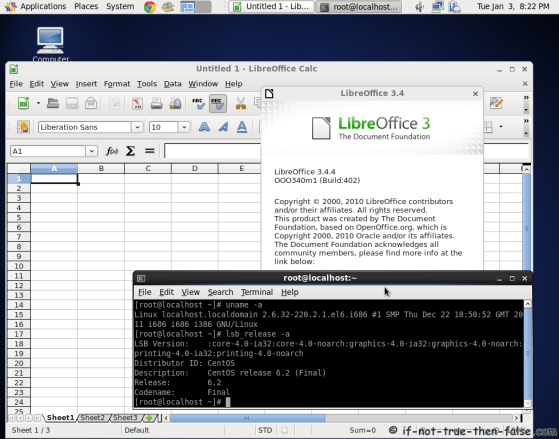Viewport: 559px width, 439px height.
Task: Open the Search menu in terminal
Action: 220,292
